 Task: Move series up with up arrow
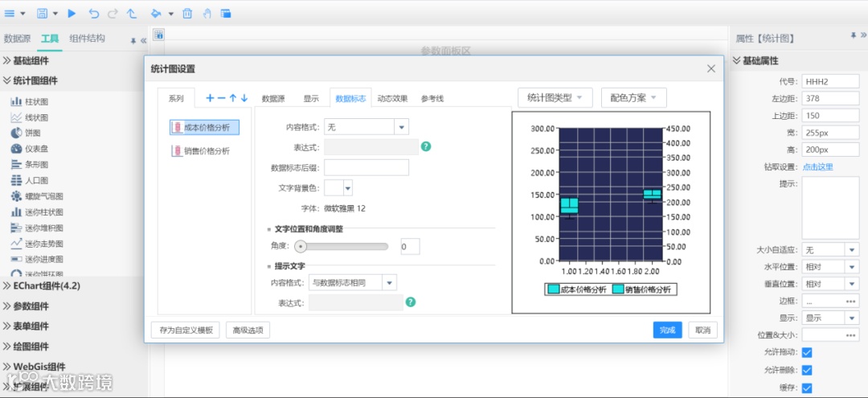(x=233, y=99)
